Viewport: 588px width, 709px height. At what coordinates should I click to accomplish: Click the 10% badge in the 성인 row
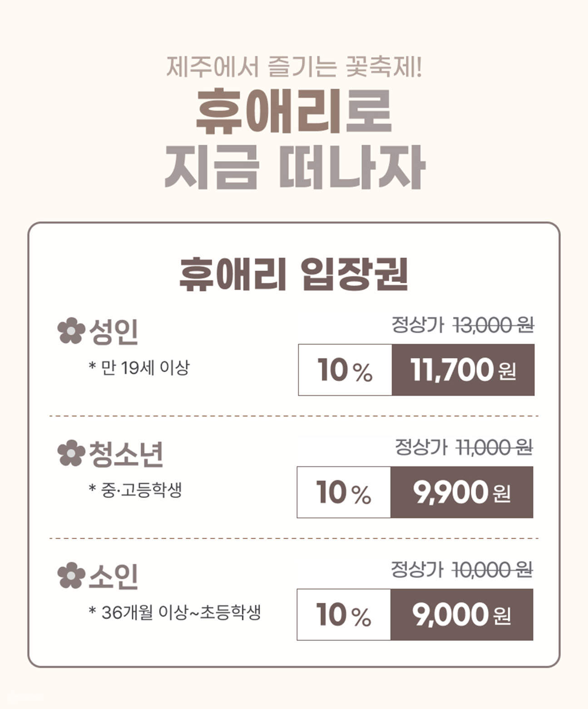[x=345, y=370]
